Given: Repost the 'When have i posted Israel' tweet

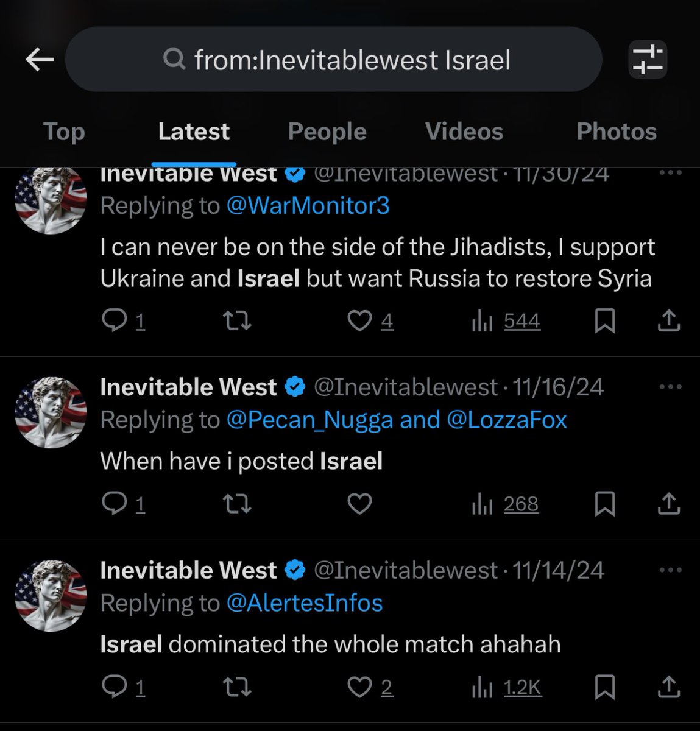Looking at the screenshot, I should coord(237,504).
